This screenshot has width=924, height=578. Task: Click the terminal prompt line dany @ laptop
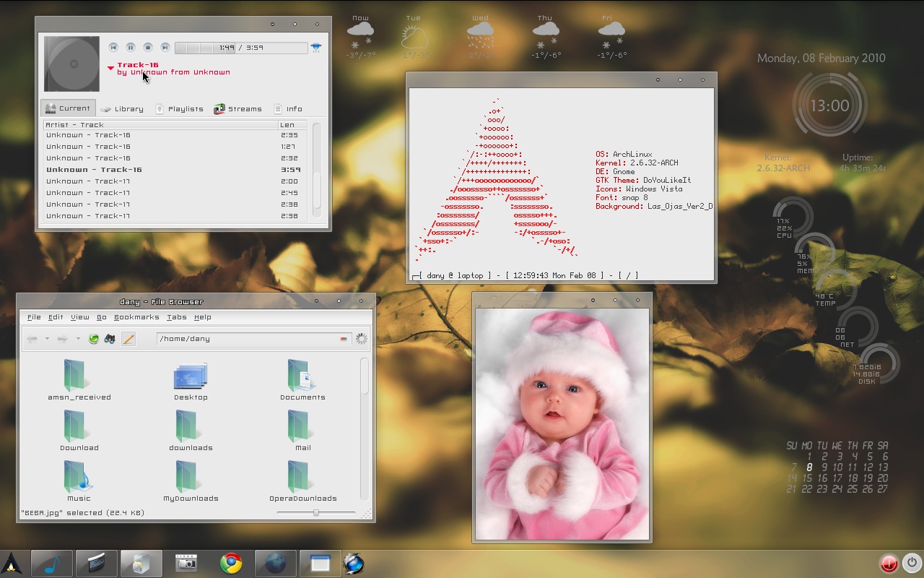525,275
